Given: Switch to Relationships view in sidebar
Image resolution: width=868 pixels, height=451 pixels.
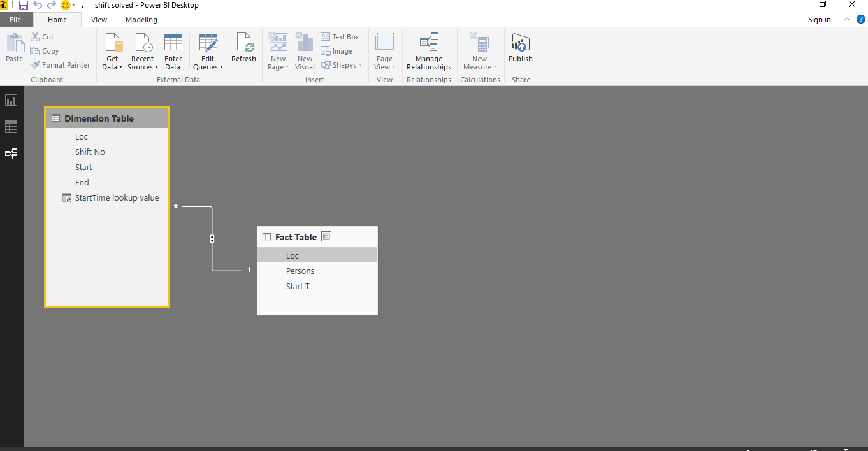Looking at the screenshot, I should (x=11, y=154).
